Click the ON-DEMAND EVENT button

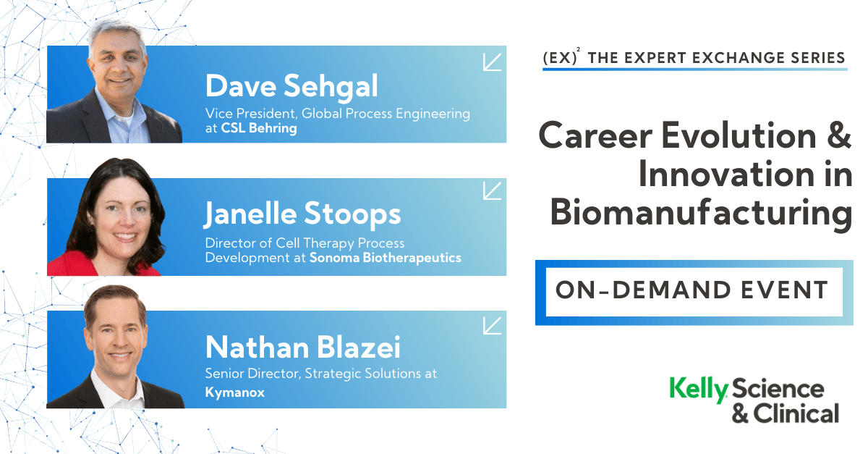tap(694, 292)
